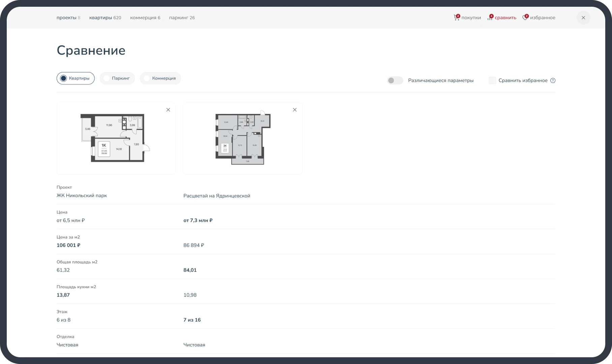Viewport: 612px width, 364px height.
Task: Open the shopping cart icon
Action: (x=457, y=18)
